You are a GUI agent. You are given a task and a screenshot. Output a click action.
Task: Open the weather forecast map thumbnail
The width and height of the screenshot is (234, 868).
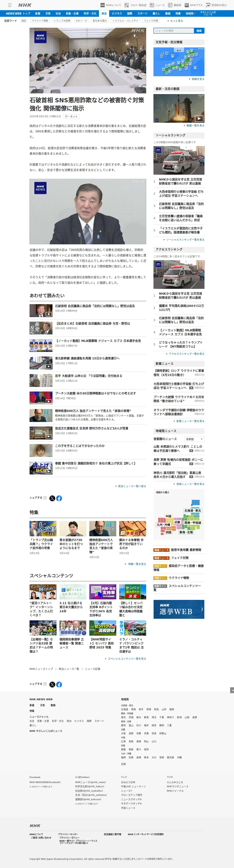pos(179,62)
